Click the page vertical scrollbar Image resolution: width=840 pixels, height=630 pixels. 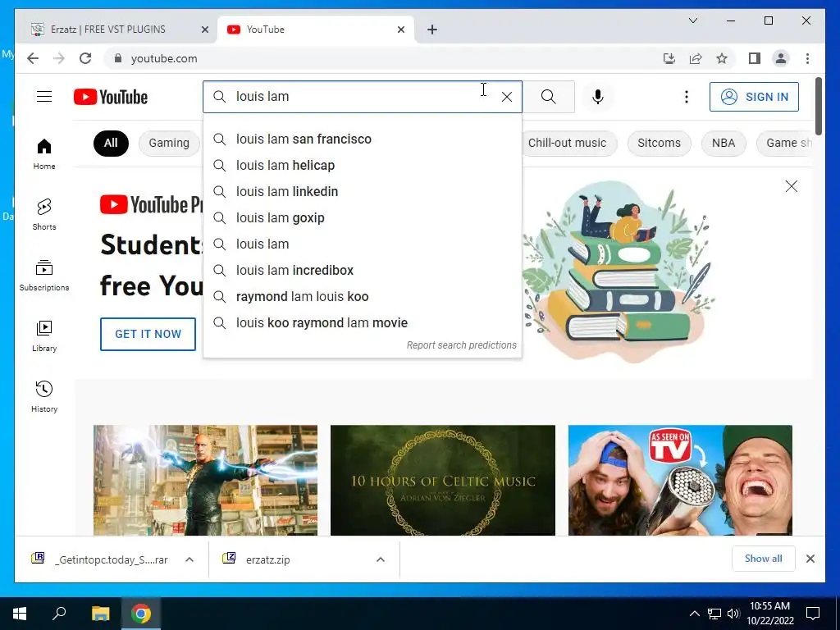click(x=818, y=107)
